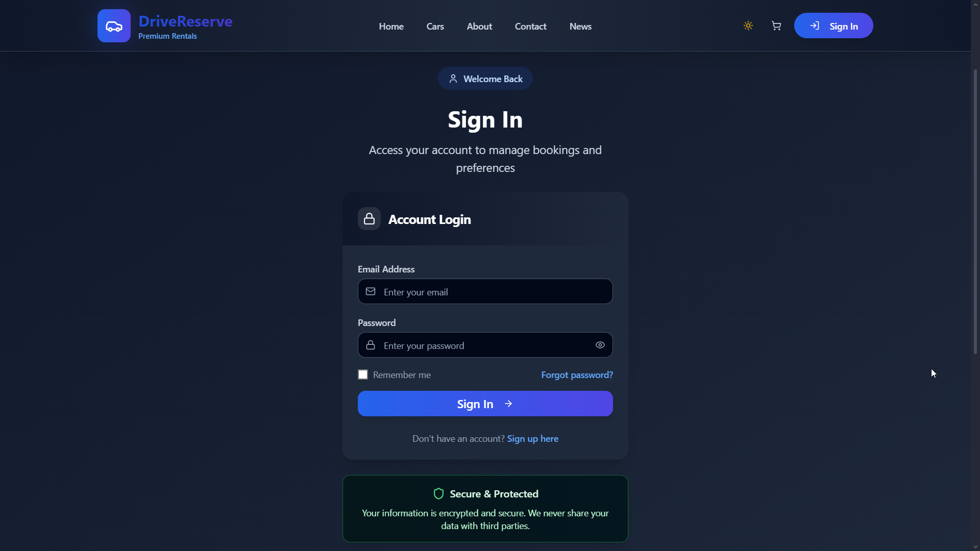Click the header Sign In button
Viewport: 980px width, 551px height.
click(x=833, y=26)
